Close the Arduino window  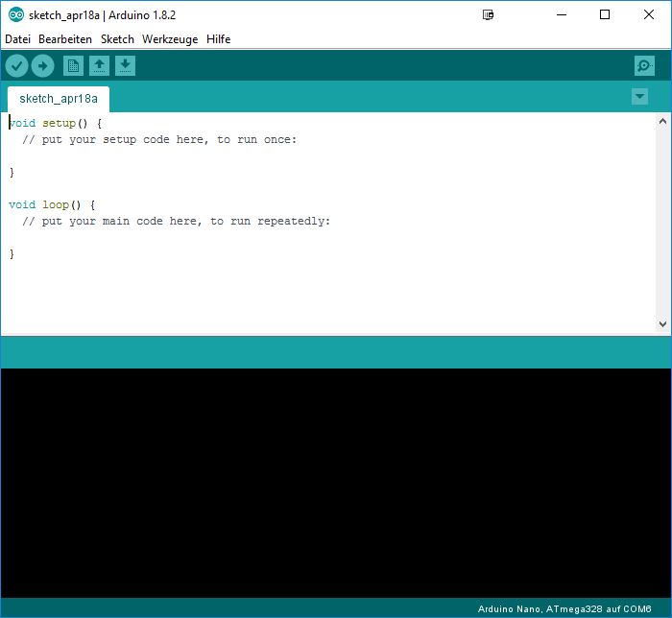point(649,15)
